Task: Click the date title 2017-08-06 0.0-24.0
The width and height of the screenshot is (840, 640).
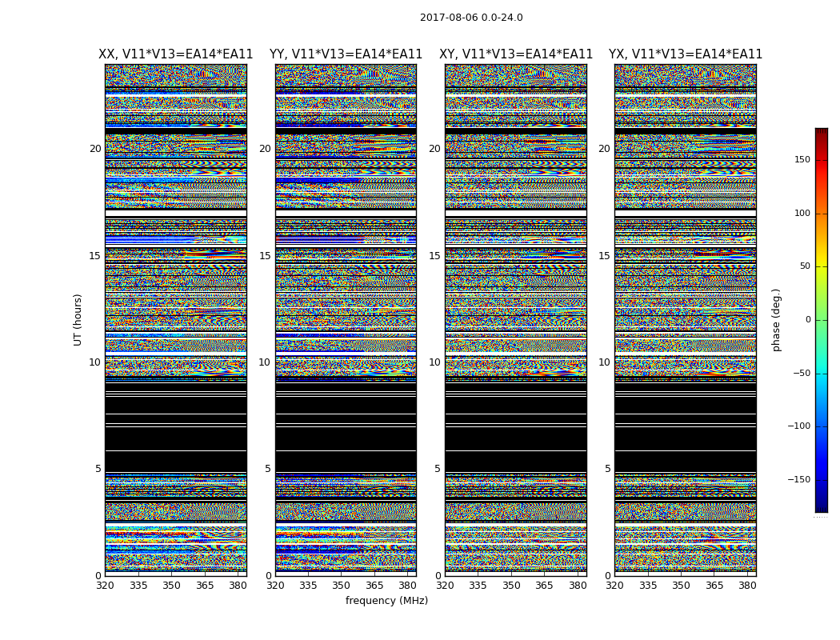Action: tap(471, 18)
